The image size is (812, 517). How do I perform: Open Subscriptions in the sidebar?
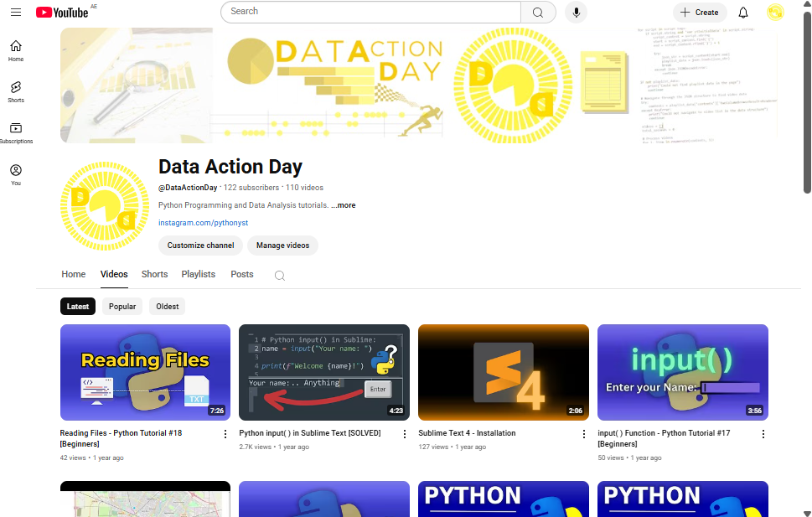[x=16, y=133]
